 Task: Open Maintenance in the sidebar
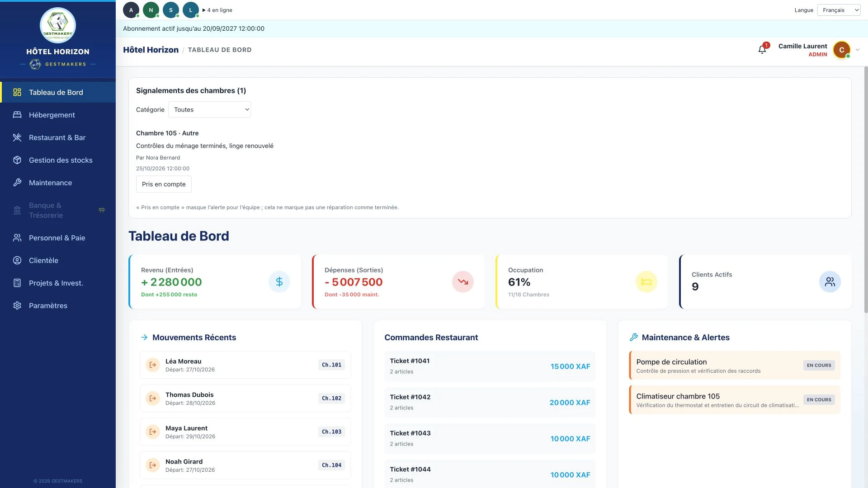58,183
